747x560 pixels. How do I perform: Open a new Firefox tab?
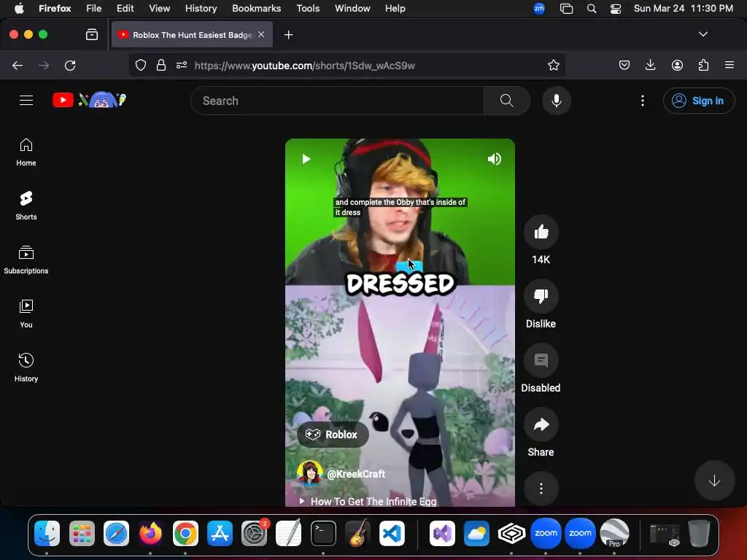[x=288, y=35]
